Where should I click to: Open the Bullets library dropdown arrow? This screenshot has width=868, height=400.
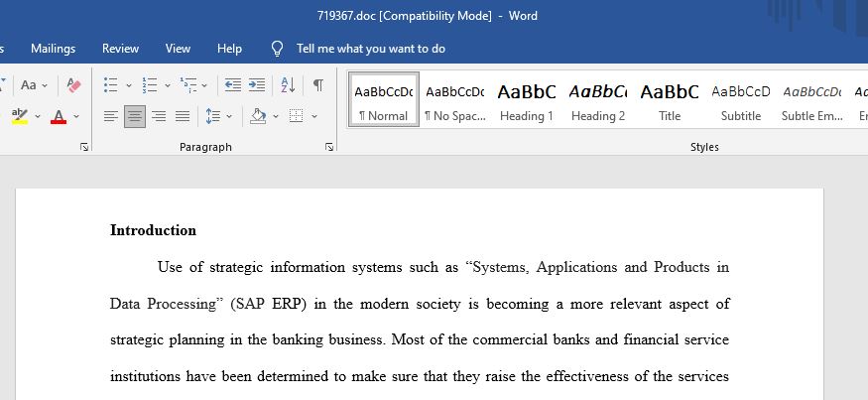pyautogui.click(x=128, y=85)
